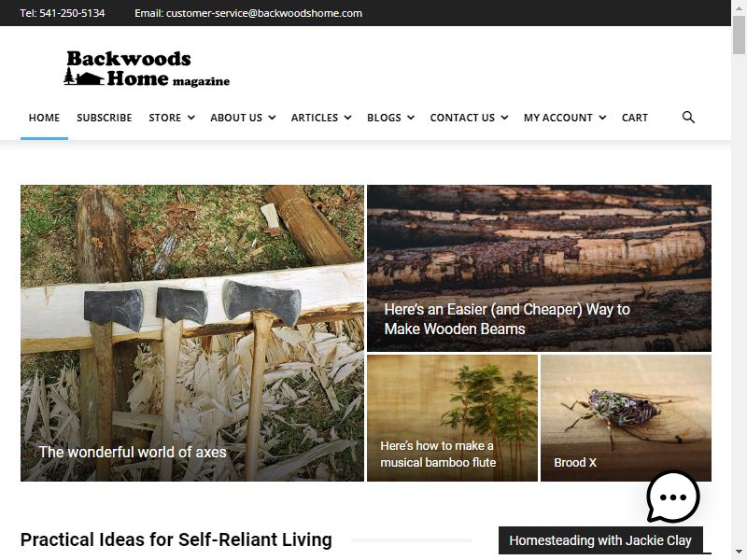The height and width of the screenshot is (560, 747).
Task: Open the Subscribe page
Action: [105, 118]
